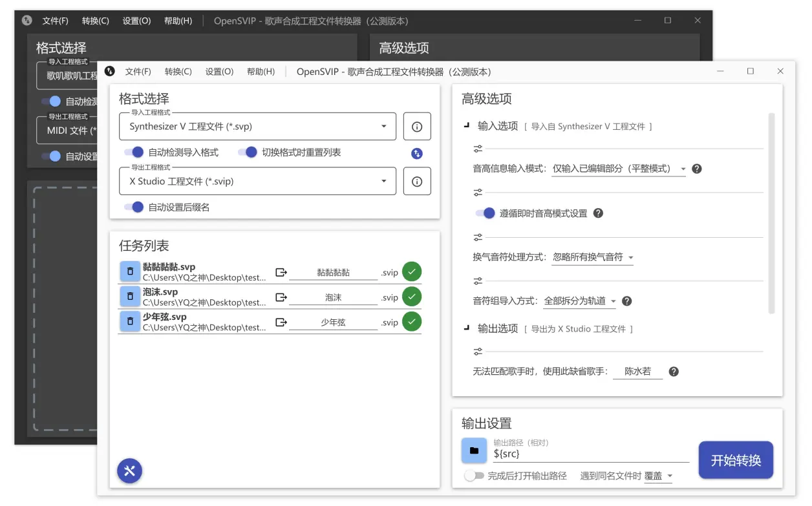Open 遇到同名文件时 覆盖 dropdown
The image size is (812, 506).
pos(658,476)
